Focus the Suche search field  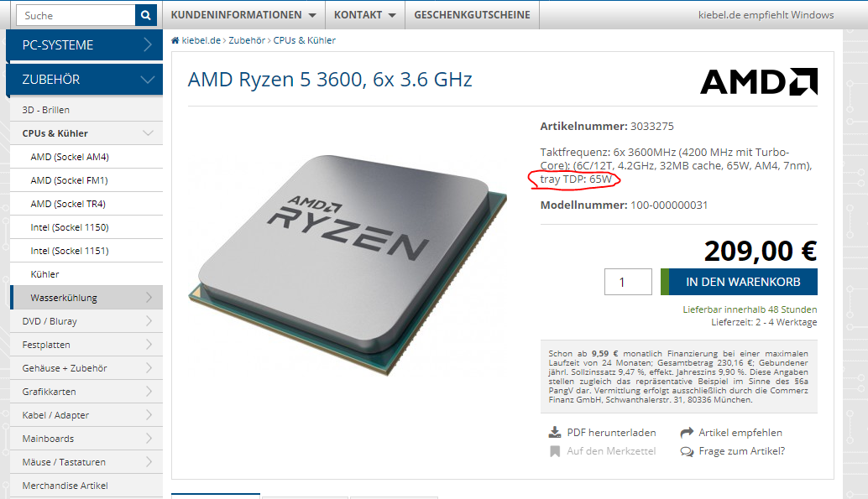[x=76, y=15]
